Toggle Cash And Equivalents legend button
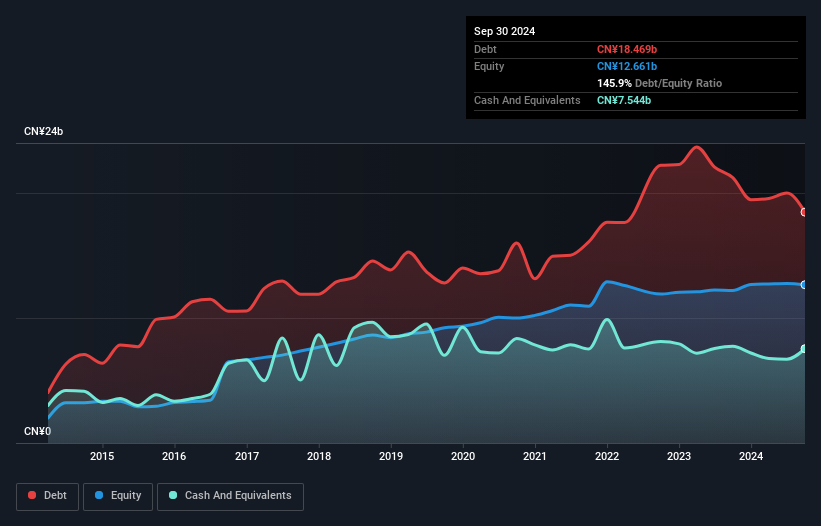Screen dimensions: 821x526 pyautogui.click(x=230, y=496)
